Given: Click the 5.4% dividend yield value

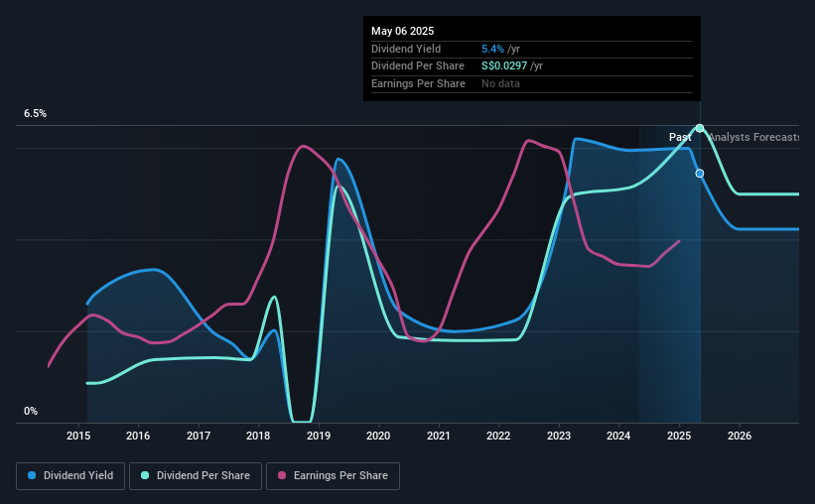Looking at the screenshot, I should click(492, 49).
